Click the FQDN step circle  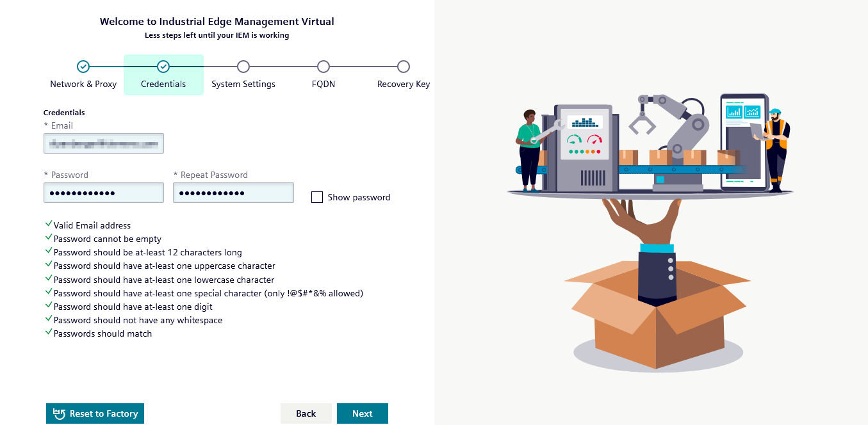tap(323, 67)
